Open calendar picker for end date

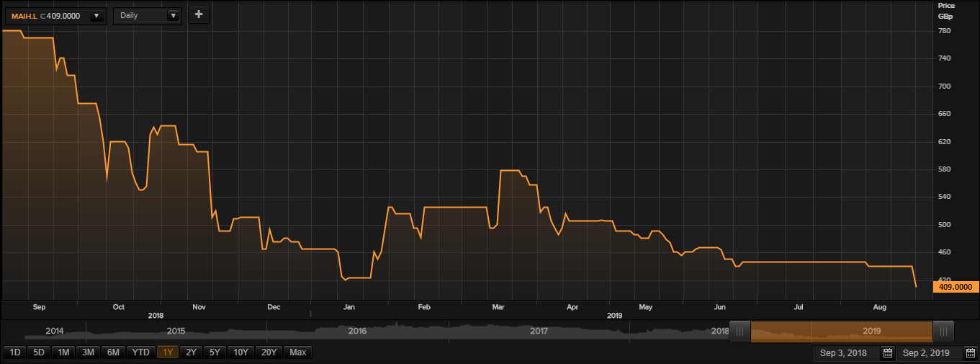pos(970,353)
